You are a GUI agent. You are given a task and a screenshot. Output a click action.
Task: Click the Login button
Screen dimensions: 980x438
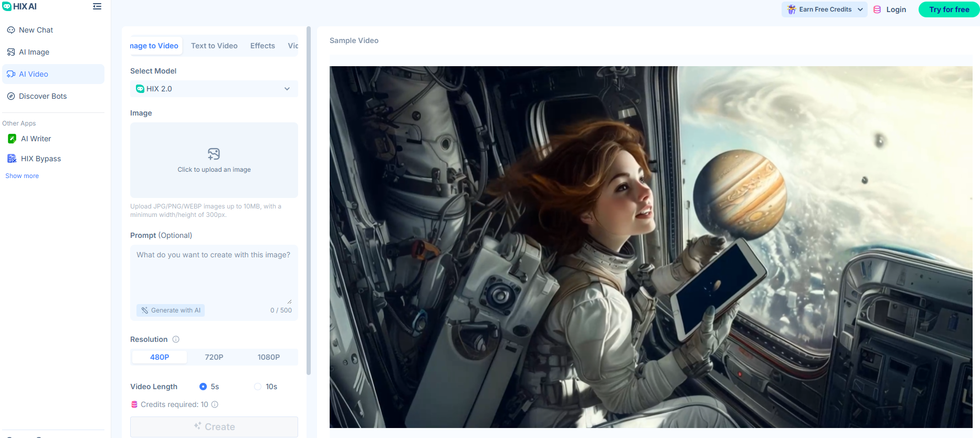(896, 9)
